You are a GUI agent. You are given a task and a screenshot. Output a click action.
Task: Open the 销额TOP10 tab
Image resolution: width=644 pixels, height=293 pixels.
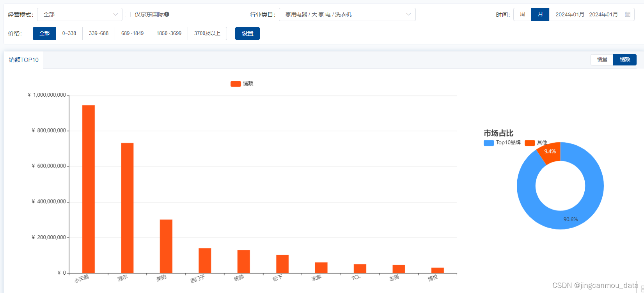(24, 60)
